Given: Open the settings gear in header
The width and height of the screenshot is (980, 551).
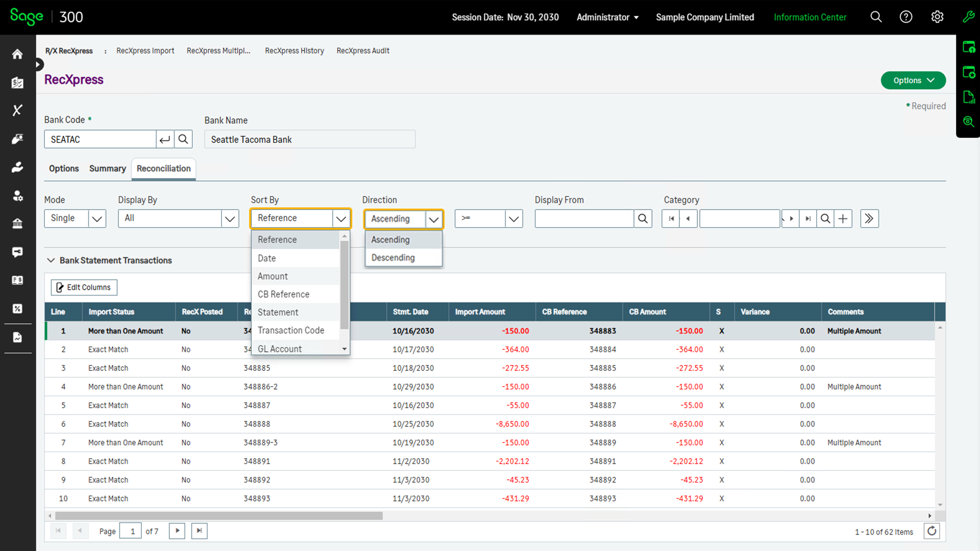Looking at the screenshot, I should coord(937,17).
